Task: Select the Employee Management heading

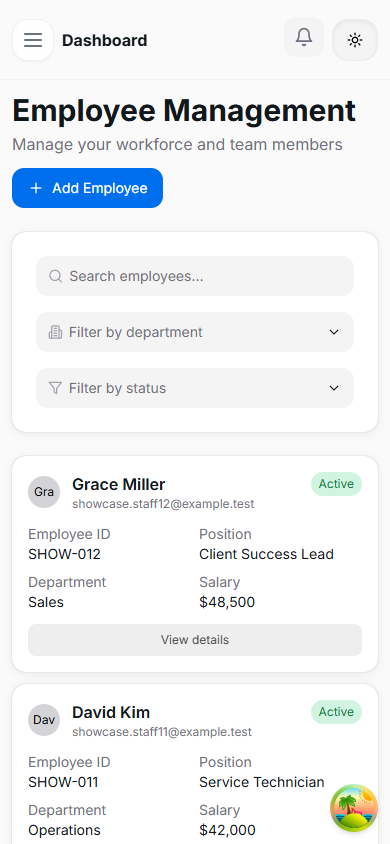Action: click(184, 111)
